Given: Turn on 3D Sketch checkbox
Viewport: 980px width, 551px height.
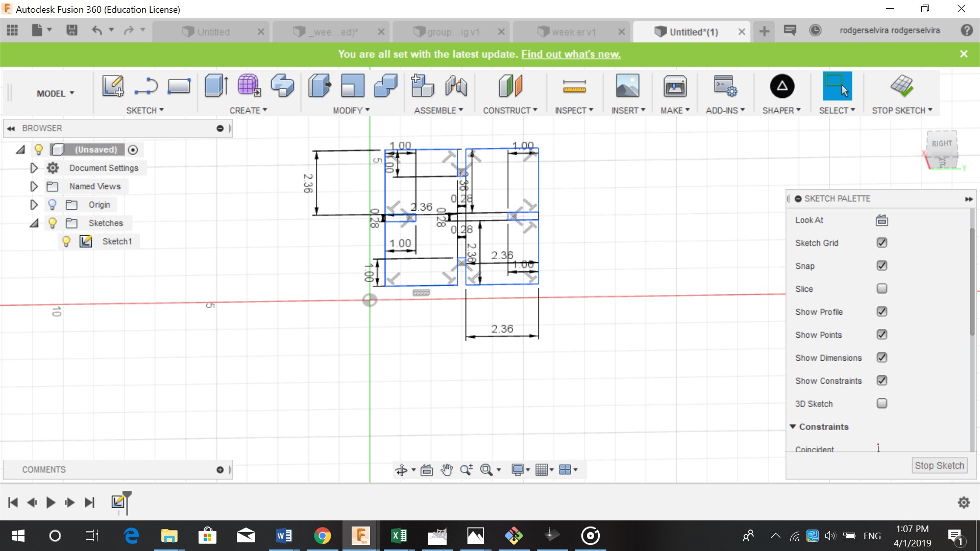Looking at the screenshot, I should pyautogui.click(x=881, y=404).
